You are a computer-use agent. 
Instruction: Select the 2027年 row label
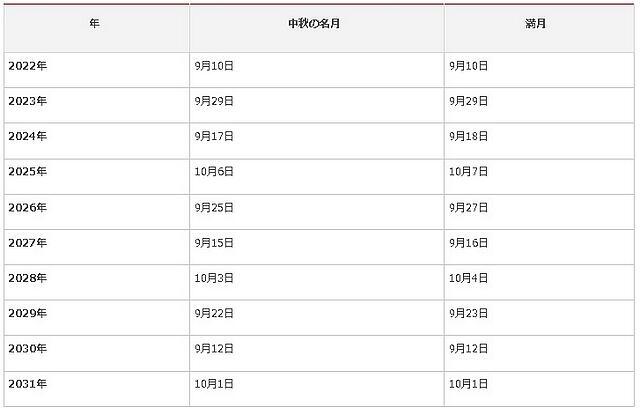[x=28, y=243]
